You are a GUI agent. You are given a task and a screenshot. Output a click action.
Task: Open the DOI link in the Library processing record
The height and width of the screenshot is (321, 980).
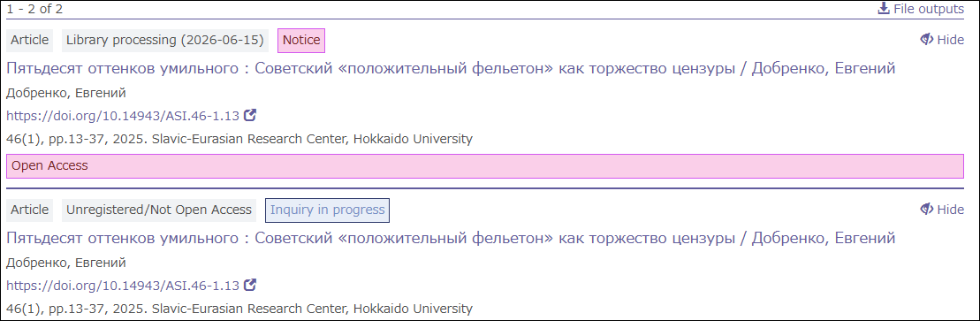pos(123,116)
